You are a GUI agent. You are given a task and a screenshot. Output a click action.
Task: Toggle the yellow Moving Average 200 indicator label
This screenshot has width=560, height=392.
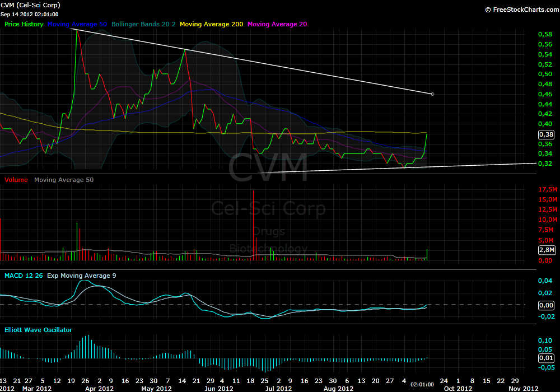coord(212,24)
